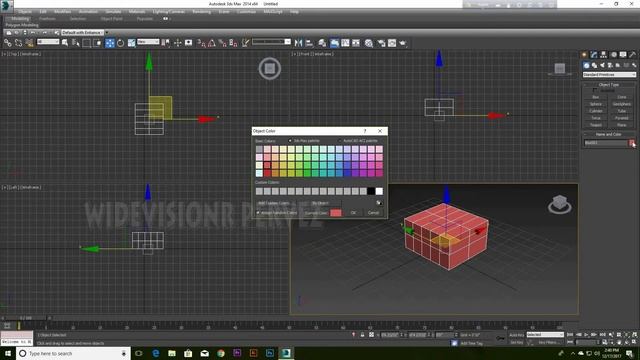Image resolution: width=640 pixels, height=360 pixels.
Task: Toggle the AutoGrid checkbox
Action: click(595, 91)
